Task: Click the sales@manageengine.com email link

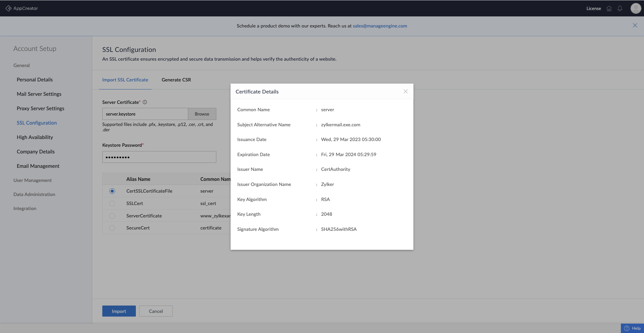Action: point(380,26)
